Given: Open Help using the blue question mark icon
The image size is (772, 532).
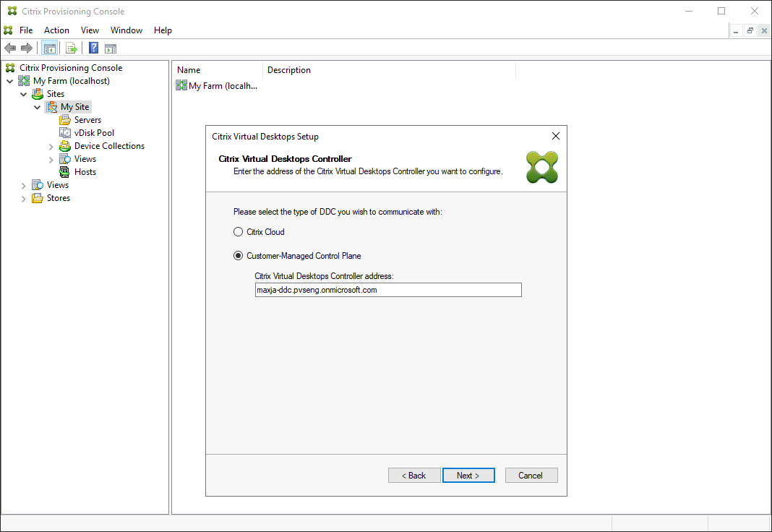Looking at the screenshot, I should pyautogui.click(x=93, y=48).
